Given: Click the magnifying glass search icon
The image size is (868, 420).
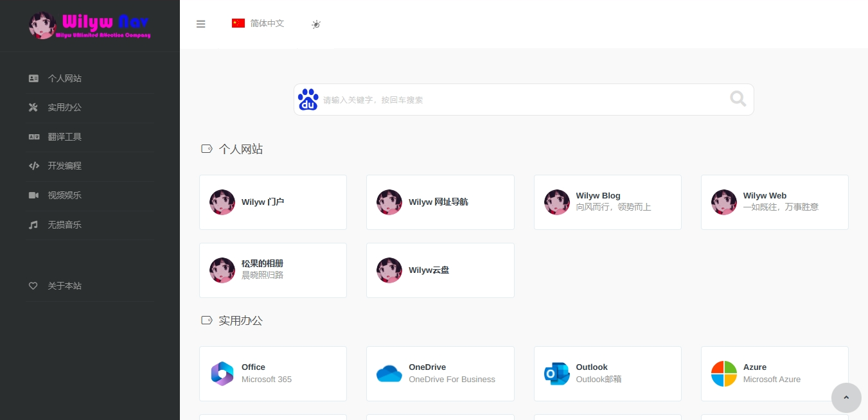Looking at the screenshot, I should point(738,99).
